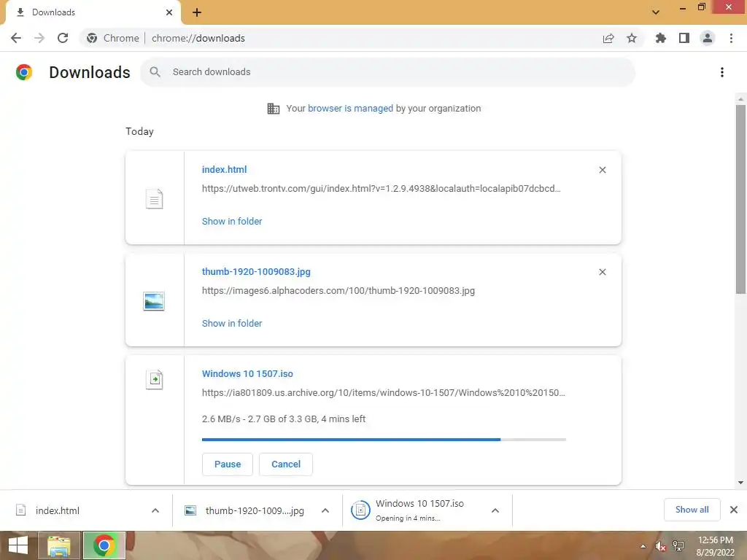This screenshot has width=747, height=560.
Task: Expand index.html options in download shelf
Action: (155, 510)
